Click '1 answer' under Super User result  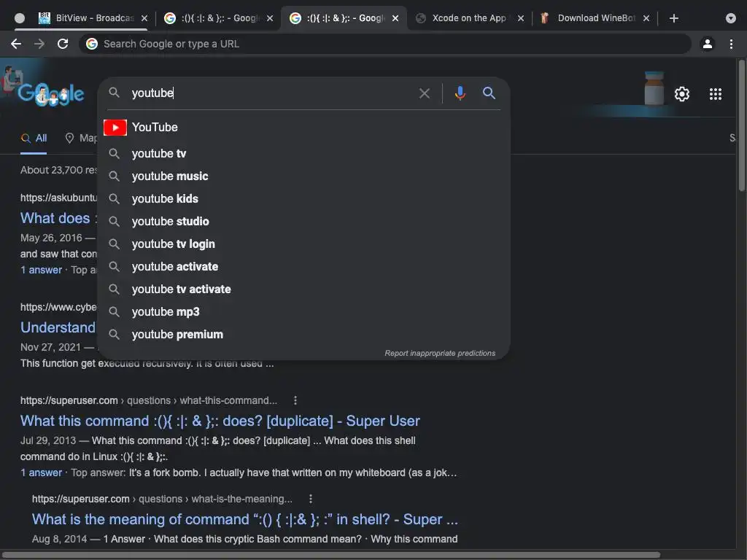41,472
